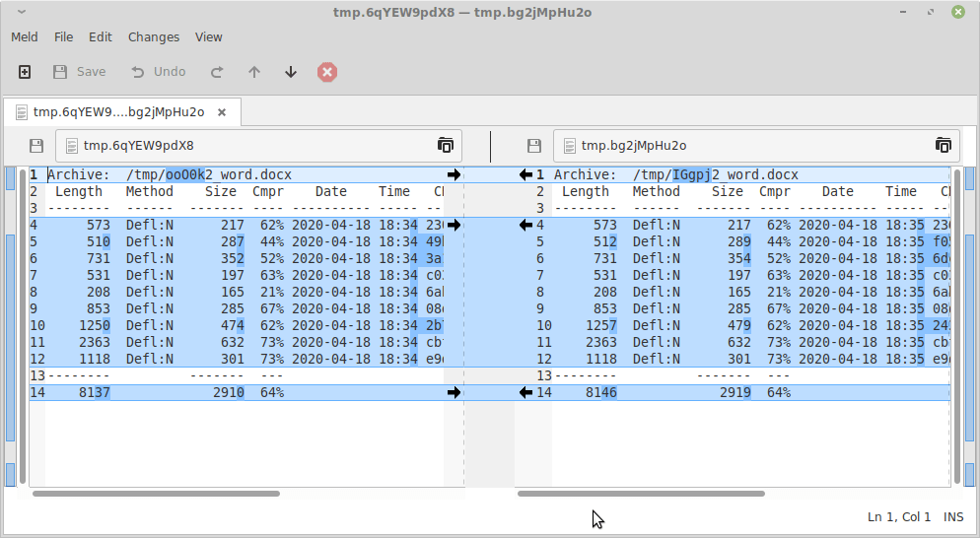Click length '1257' in right line 10

[601, 325]
